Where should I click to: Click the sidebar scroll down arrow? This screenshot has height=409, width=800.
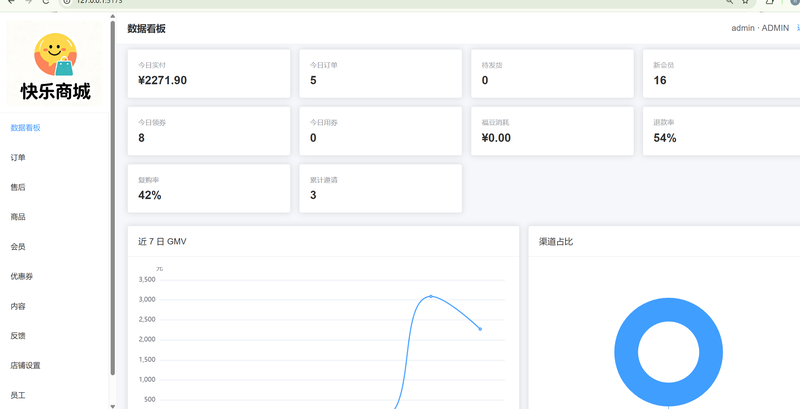point(113,406)
